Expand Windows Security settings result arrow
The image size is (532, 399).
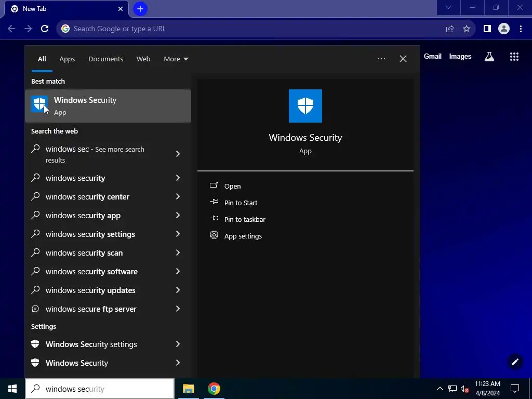(x=178, y=344)
